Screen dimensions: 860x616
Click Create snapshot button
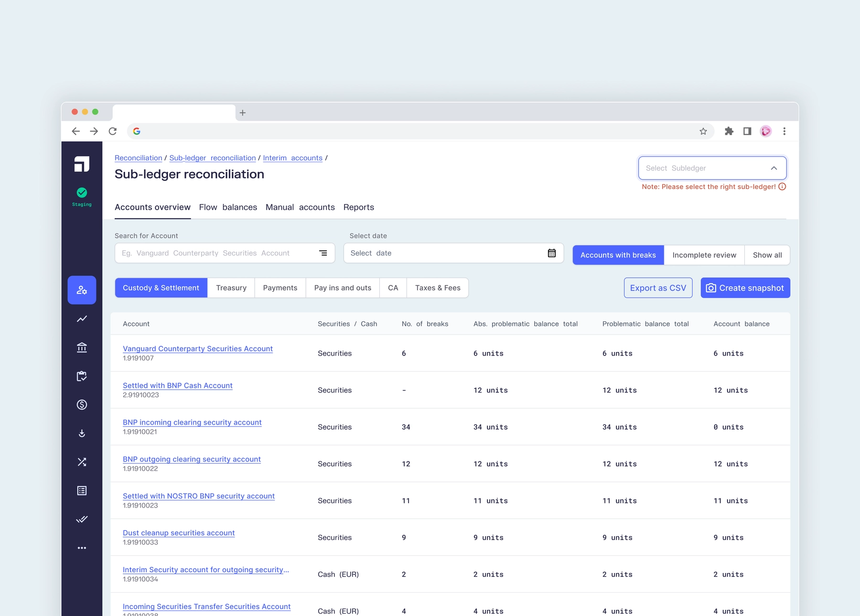[x=745, y=288]
